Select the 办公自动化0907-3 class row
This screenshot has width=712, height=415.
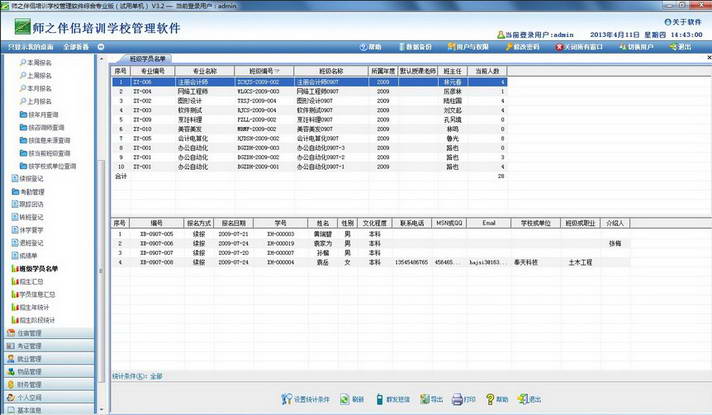(x=309, y=148)
